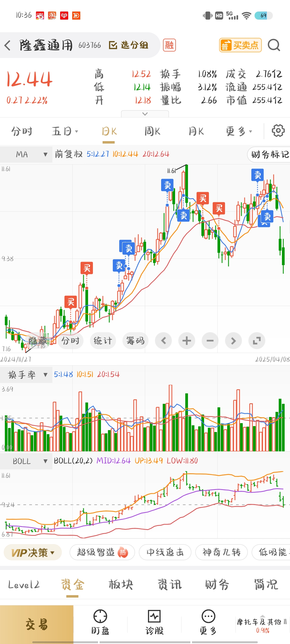Open the 筹码 chip distribution pill
Viewport: 290px width, 644px height.
pyautogui.click(x=135, y=341)
